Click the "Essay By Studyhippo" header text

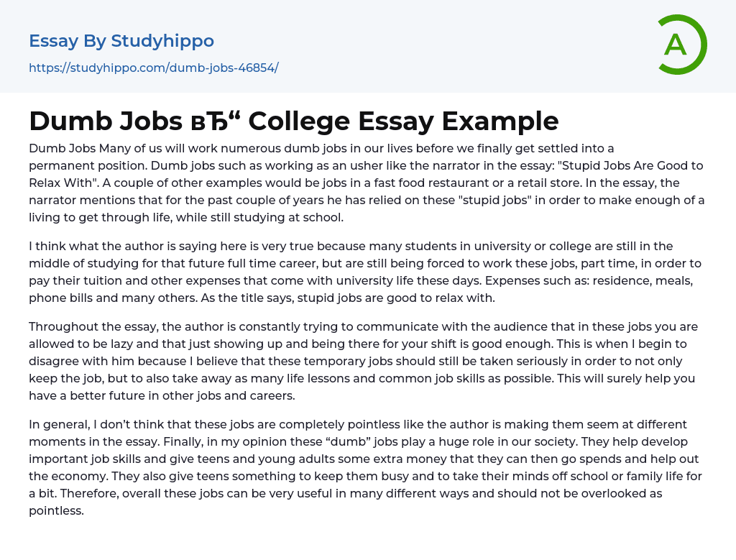click(x=121, y=41)
